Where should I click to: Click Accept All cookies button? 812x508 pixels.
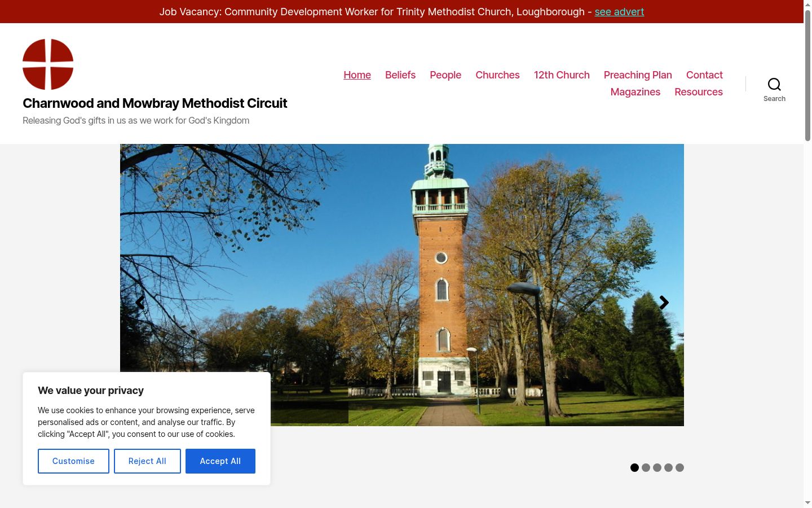pyautogui.click(x=220, y=461)
